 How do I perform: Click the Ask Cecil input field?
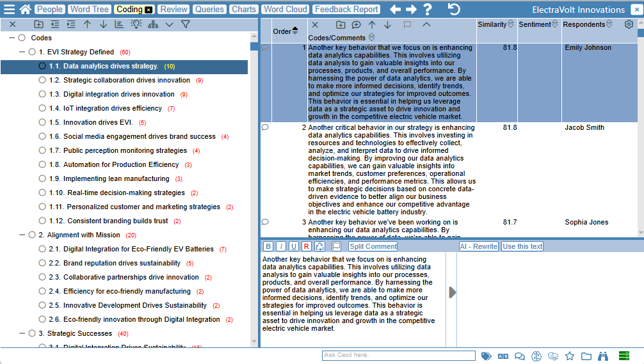(398, 356)
